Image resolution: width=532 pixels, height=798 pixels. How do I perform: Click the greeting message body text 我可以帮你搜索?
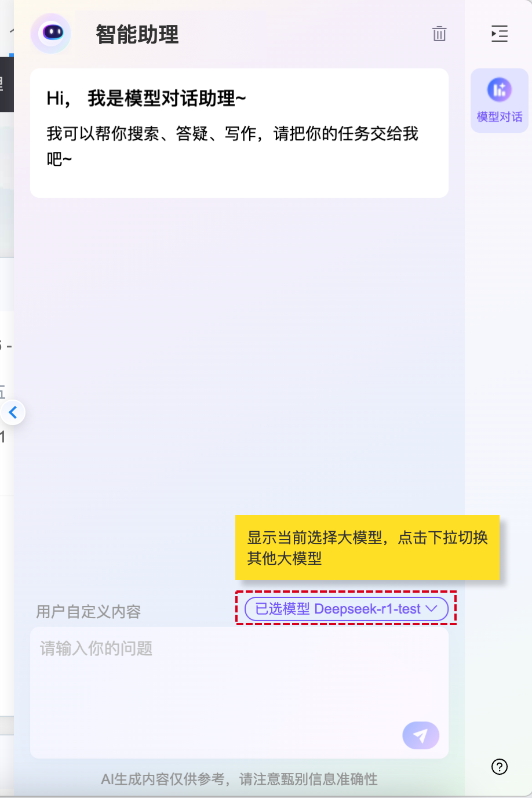pos(232,146)
